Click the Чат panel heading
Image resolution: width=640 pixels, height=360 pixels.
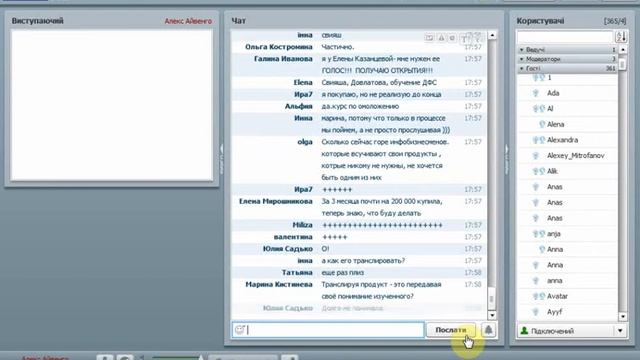click(x=239, y=21)
